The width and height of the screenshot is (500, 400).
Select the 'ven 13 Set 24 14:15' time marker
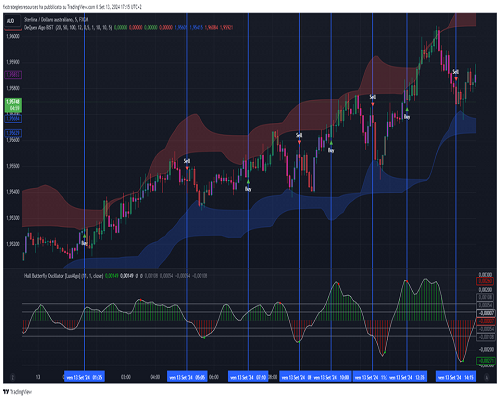[456, 377]
